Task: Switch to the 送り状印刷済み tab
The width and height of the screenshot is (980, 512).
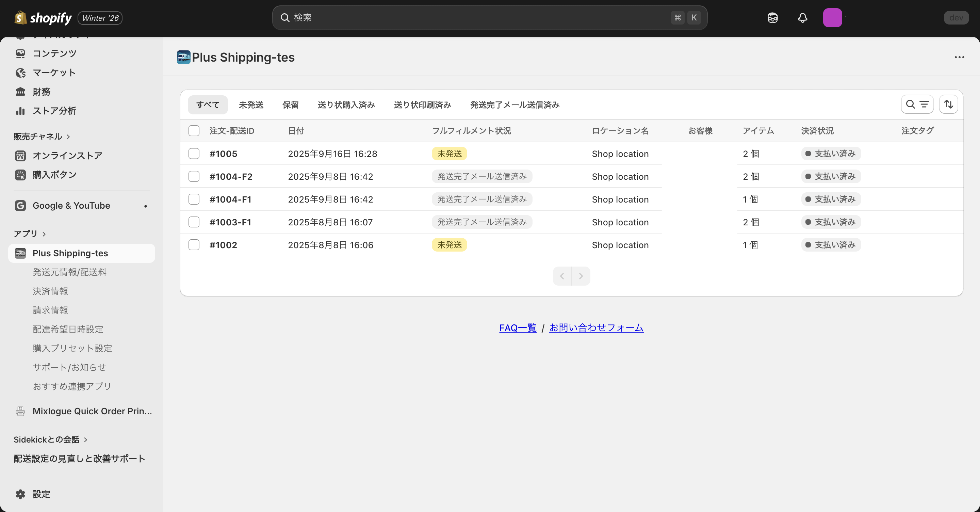Action: [422, 105]
